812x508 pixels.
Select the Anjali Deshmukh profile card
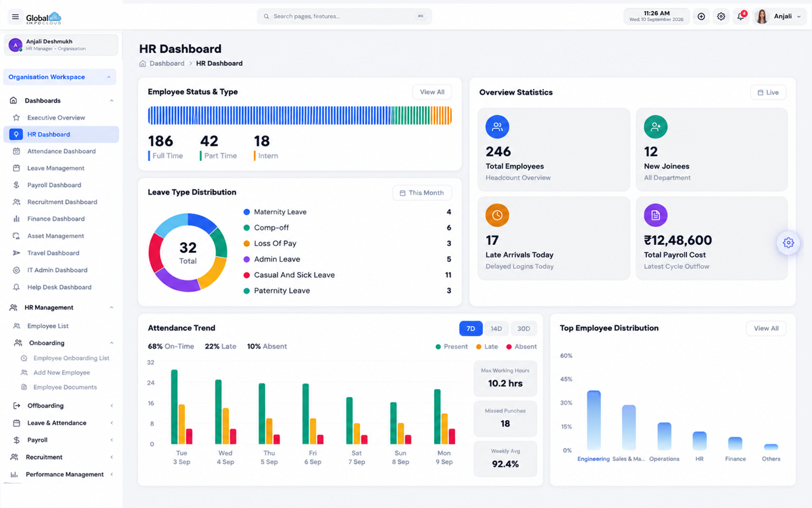[x=61, y=45]
